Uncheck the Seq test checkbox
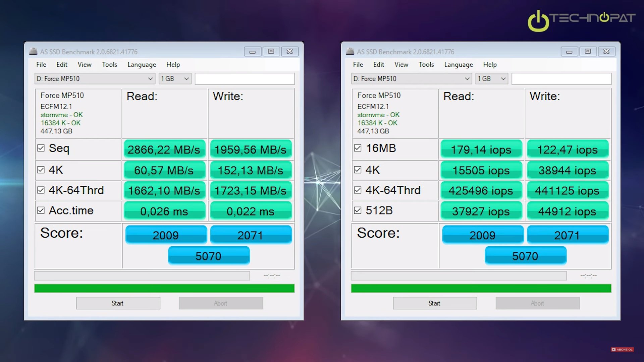 point(41,148)
